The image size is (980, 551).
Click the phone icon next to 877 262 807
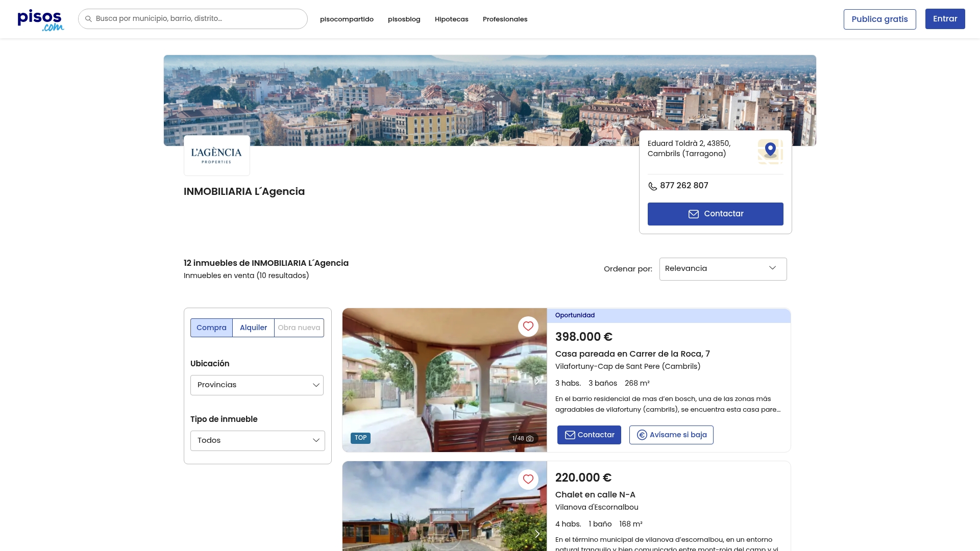[x=652, y=186]
